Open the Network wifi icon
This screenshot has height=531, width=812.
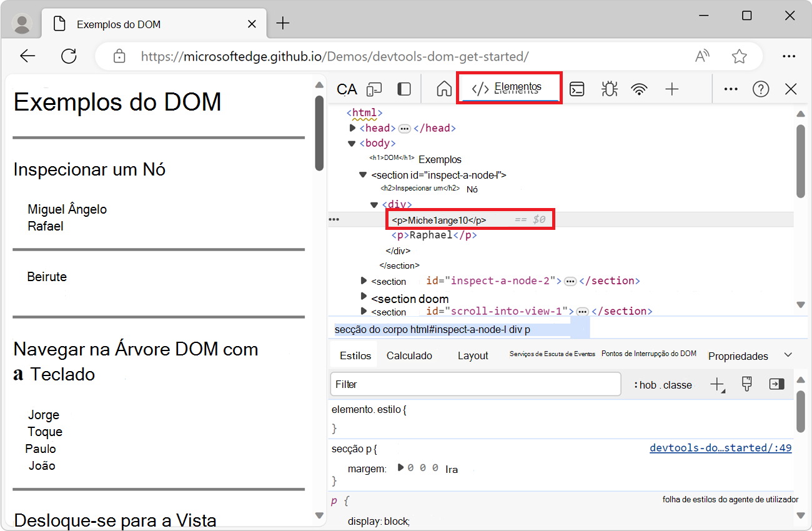(639, 89)
